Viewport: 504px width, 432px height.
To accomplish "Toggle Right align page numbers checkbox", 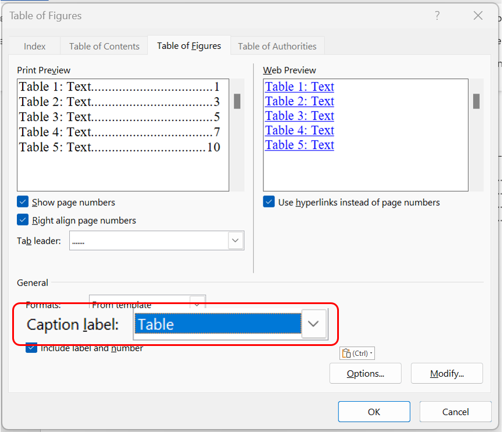I will coord(23,220).
